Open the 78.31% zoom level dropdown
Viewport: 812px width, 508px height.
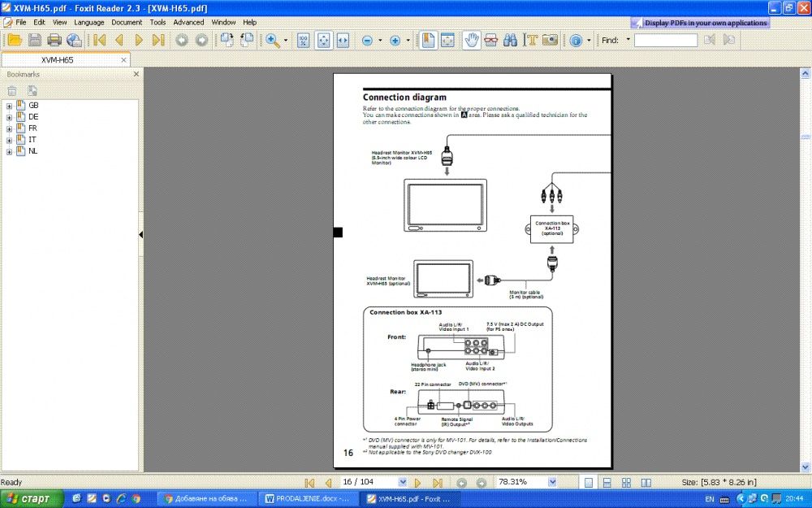point(552,481)
